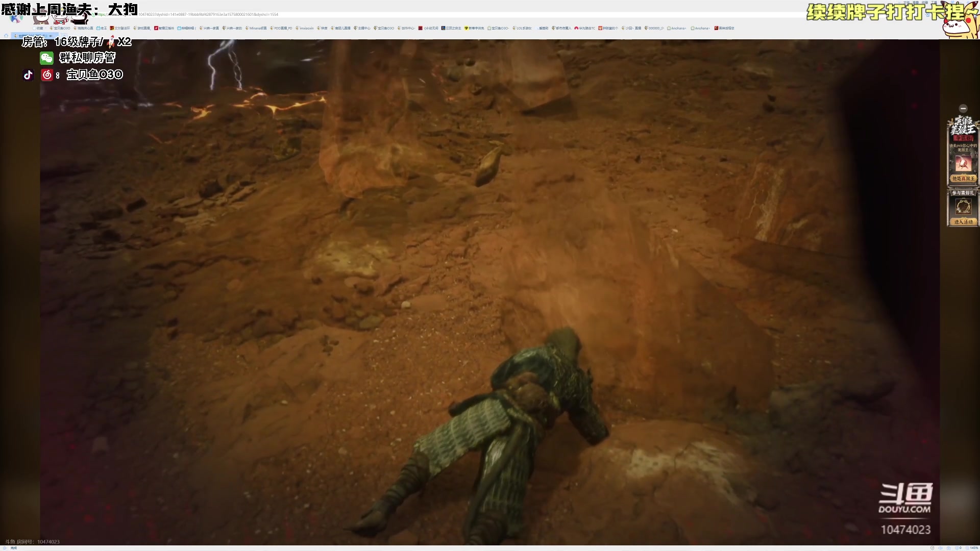Image resolution: width=980 pixels, height=551 pixels.
Task: Open the 云顶之弈主 bookmark
Action: coord(451,28)
